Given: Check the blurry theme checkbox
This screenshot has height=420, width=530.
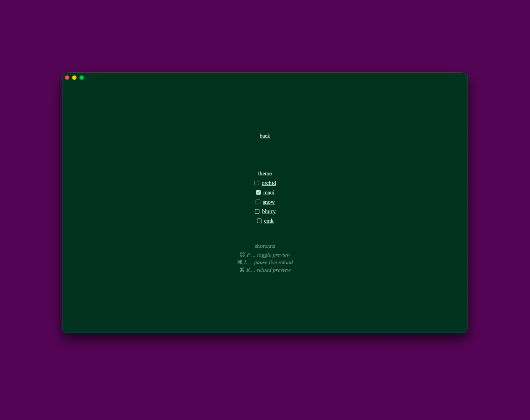Looking at the screenshot, I should pos(257,211).
